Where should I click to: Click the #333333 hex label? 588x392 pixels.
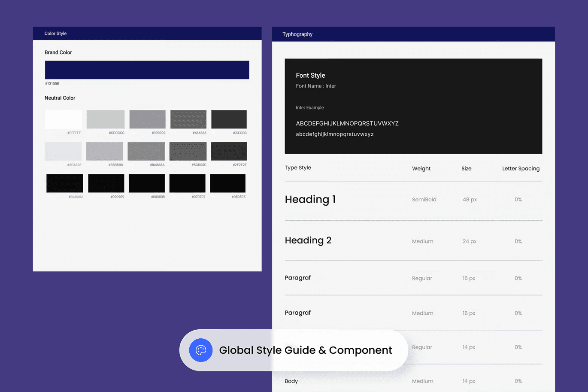point(240,133)
